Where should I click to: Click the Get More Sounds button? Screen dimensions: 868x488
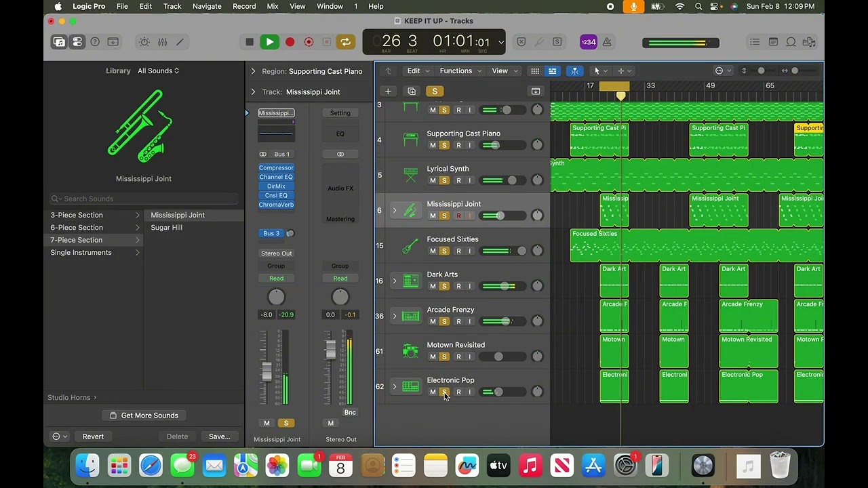tap(144, 415)
